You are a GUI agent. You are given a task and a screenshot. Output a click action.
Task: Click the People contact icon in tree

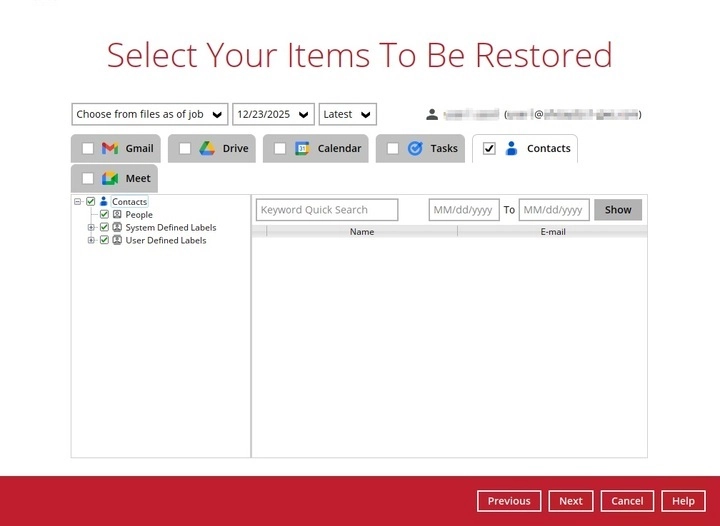coord(117,215)
